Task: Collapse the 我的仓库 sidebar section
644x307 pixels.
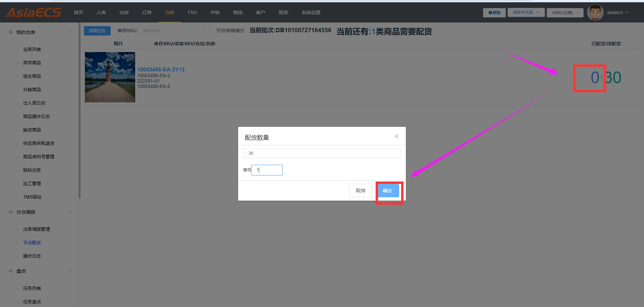Action: pos(70,32)
